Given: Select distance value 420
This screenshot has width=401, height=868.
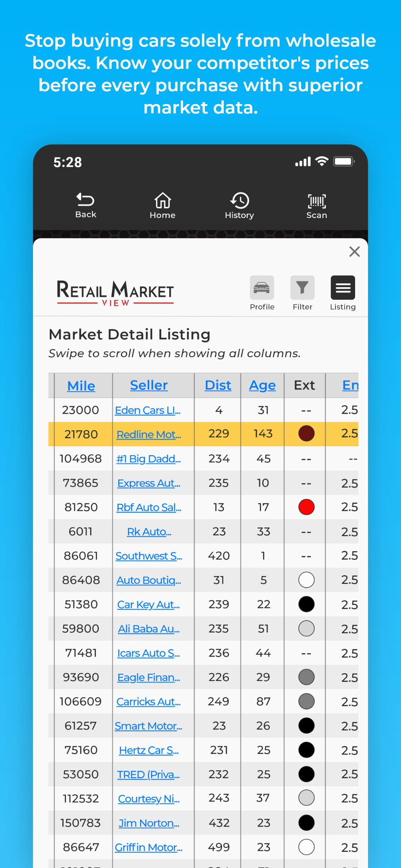Looking at the screenshot, I should 219,556.
